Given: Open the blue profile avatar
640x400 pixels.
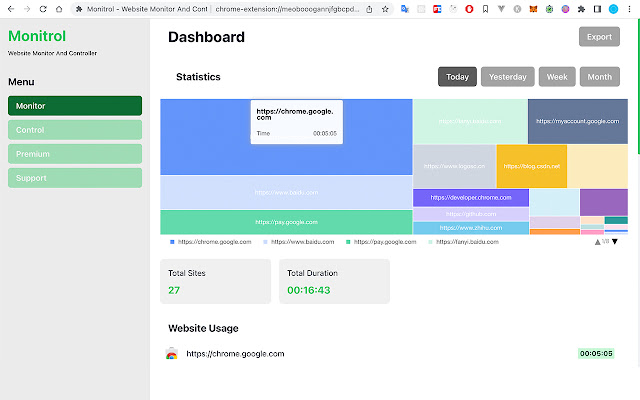Looking at the screenshot, I should coord(613,9).
